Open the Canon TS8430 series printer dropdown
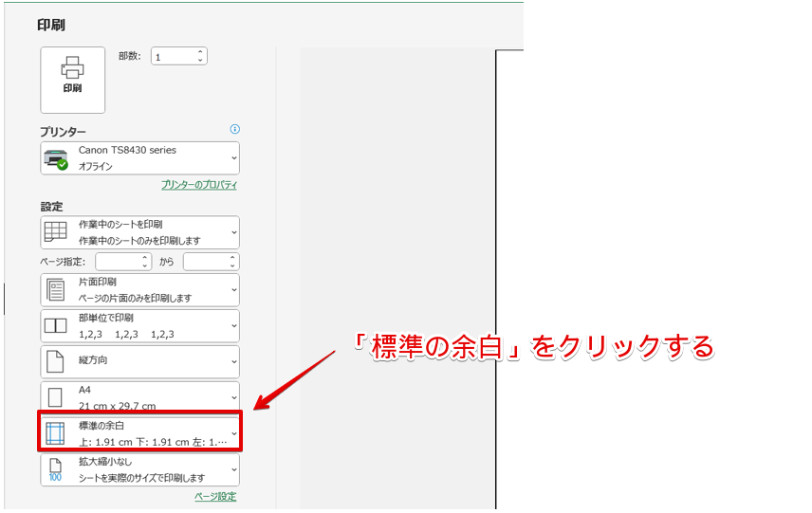The width and height of the screenshot is (812, 513). 139,158
